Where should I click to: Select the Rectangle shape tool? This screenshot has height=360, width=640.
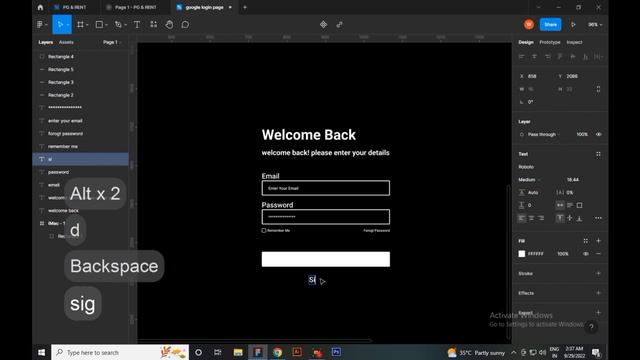(x=99, y=24)
